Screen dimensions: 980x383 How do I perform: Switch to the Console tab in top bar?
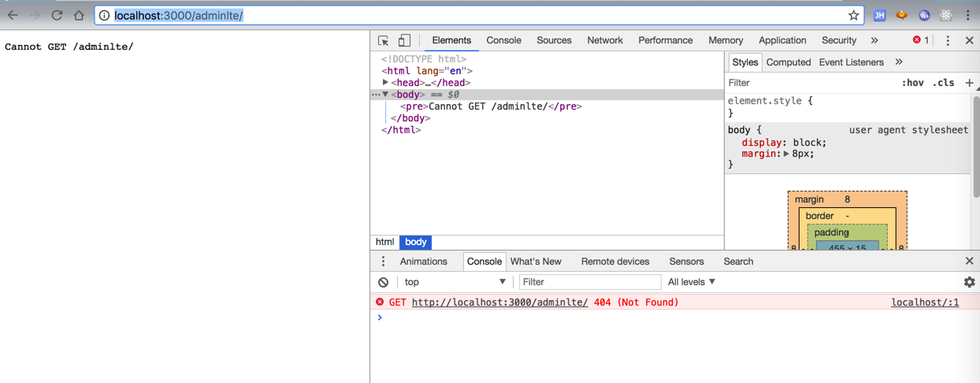coord(503,40)
